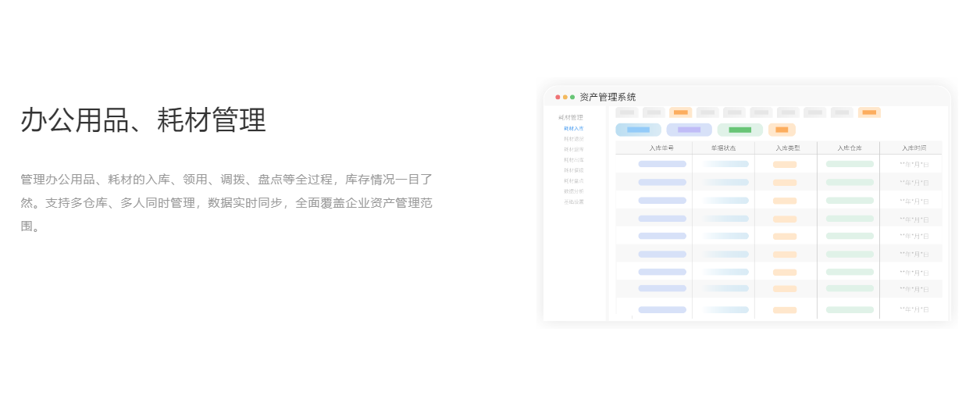Open 系统设置 at sidebar bottom
The height and width of the screenshot is (403, 980).
click(574, 201)
